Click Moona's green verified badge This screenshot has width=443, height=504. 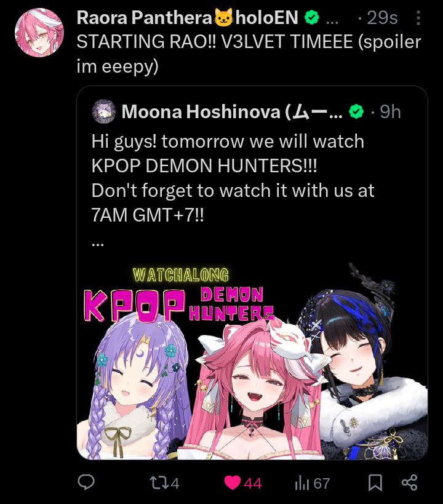click(356, 111)
